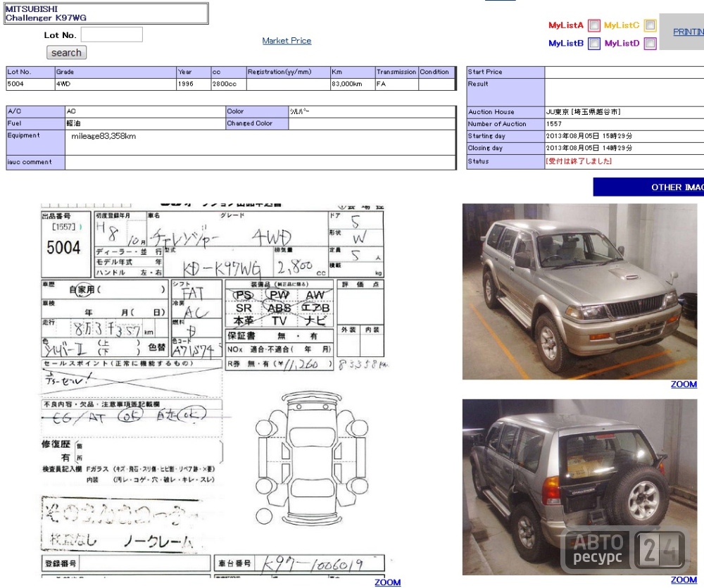
Task: Open the Market Price link
Action: pos(287,41)
